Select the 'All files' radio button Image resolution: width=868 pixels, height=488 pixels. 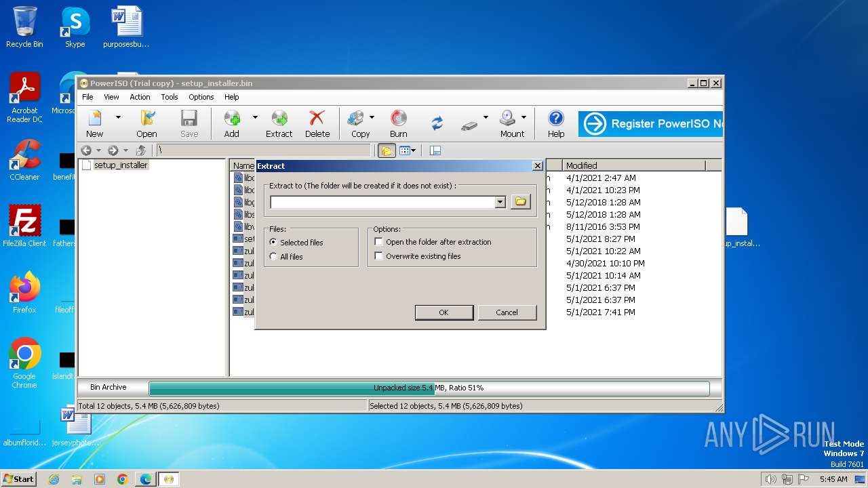[x=273, y=256]
